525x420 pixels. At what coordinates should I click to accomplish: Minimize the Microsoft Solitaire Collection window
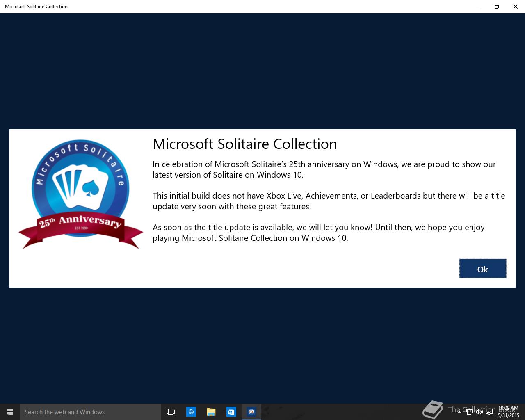pyautogui.click(x=478, y=7)
